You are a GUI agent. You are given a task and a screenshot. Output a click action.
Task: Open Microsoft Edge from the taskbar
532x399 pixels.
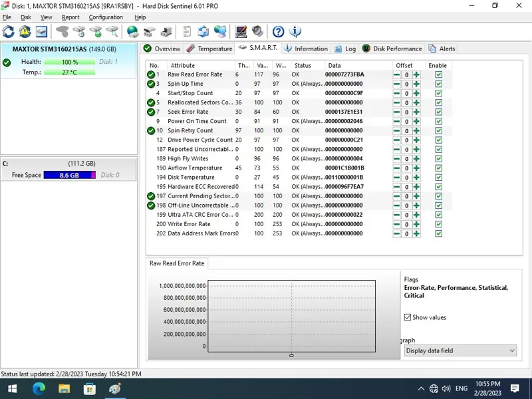39,388
